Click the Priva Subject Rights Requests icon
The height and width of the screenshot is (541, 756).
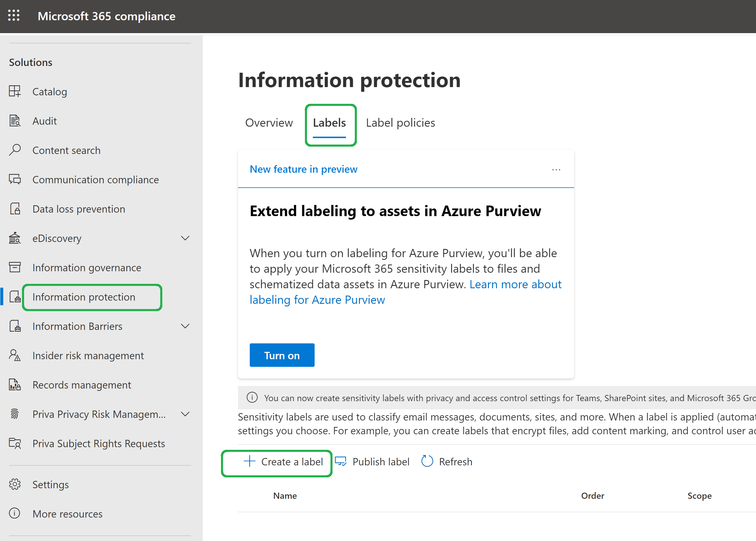[15, 443]
